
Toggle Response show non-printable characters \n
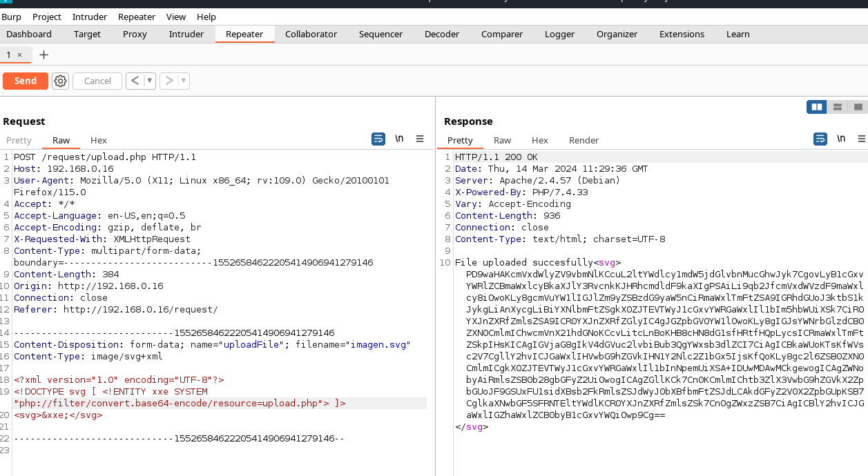[841, 139]
